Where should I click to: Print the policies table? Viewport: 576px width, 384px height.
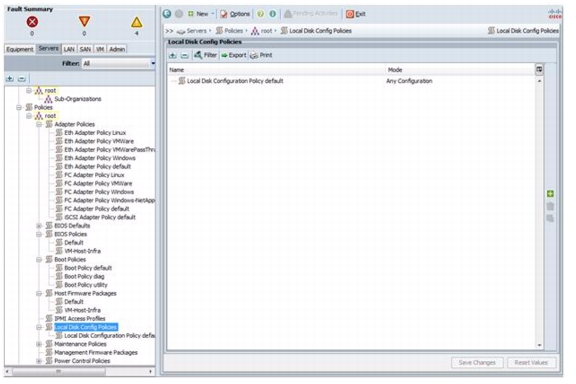(261, 55)
